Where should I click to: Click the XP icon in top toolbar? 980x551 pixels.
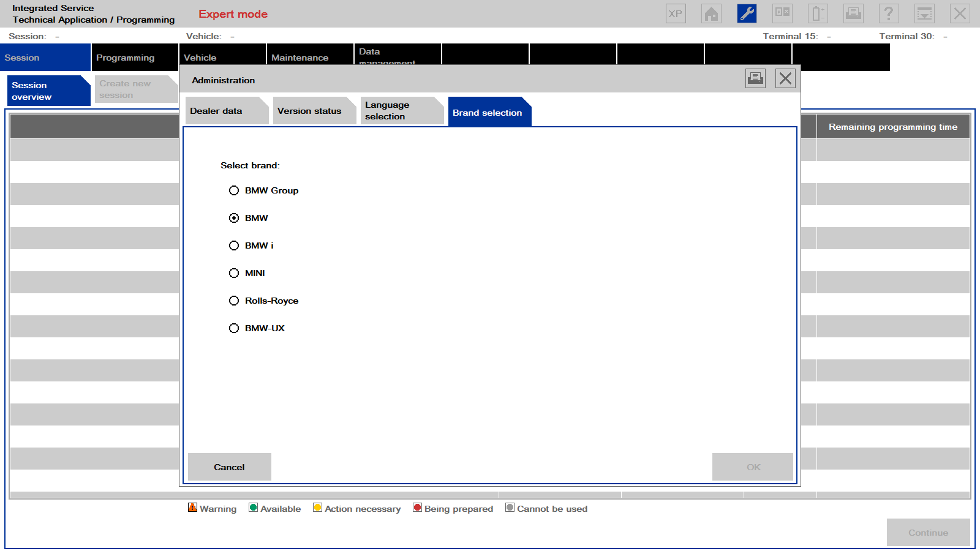coord(676,13)
